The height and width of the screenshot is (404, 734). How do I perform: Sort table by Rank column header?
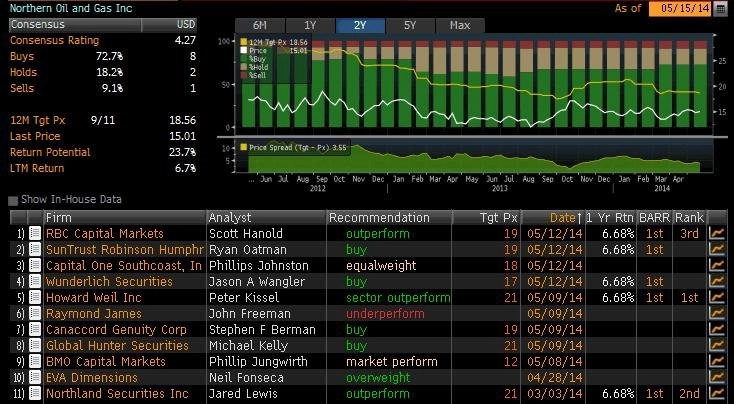[689, 218]
